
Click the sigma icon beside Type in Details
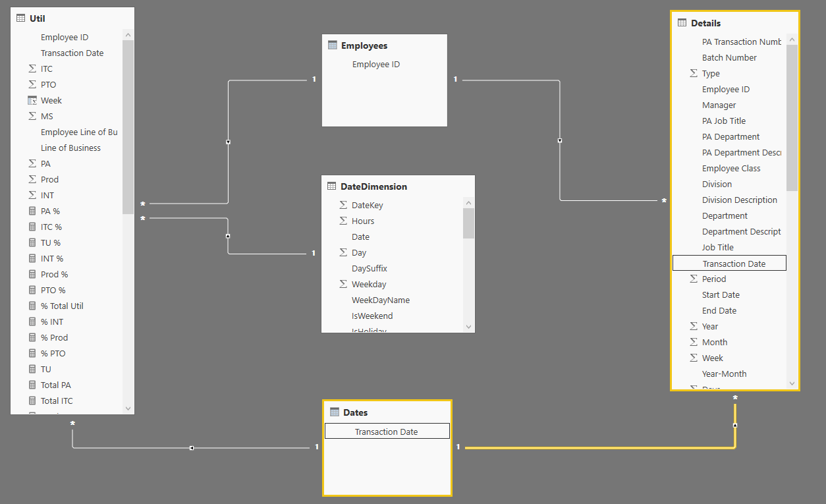point(694,73)
